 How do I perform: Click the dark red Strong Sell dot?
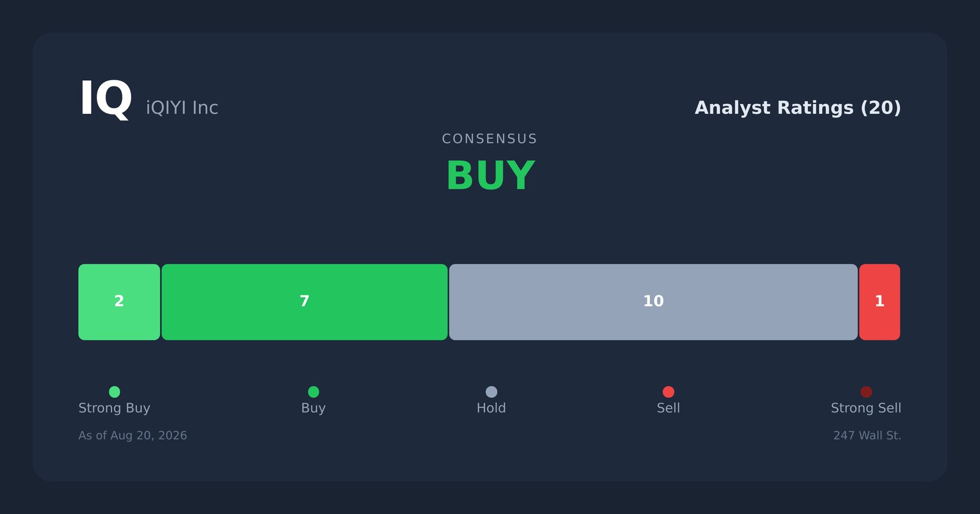pos(866,392)
